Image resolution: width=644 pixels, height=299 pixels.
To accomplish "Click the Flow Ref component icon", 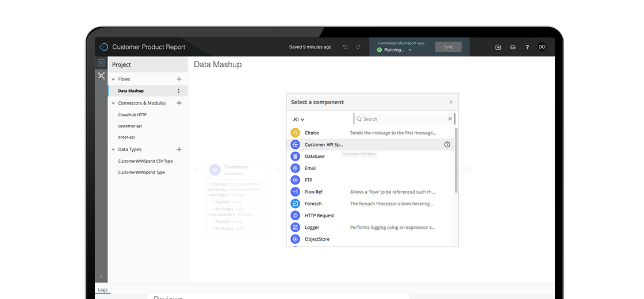I will 296,192.
